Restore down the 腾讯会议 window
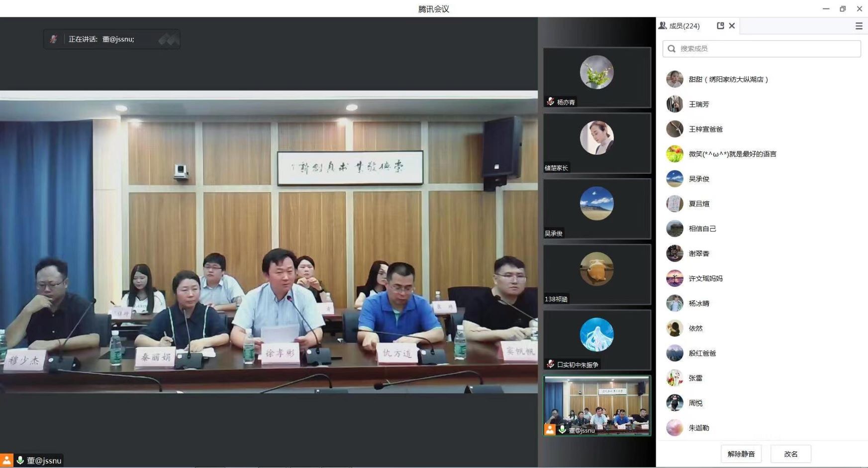 (843, 8)
